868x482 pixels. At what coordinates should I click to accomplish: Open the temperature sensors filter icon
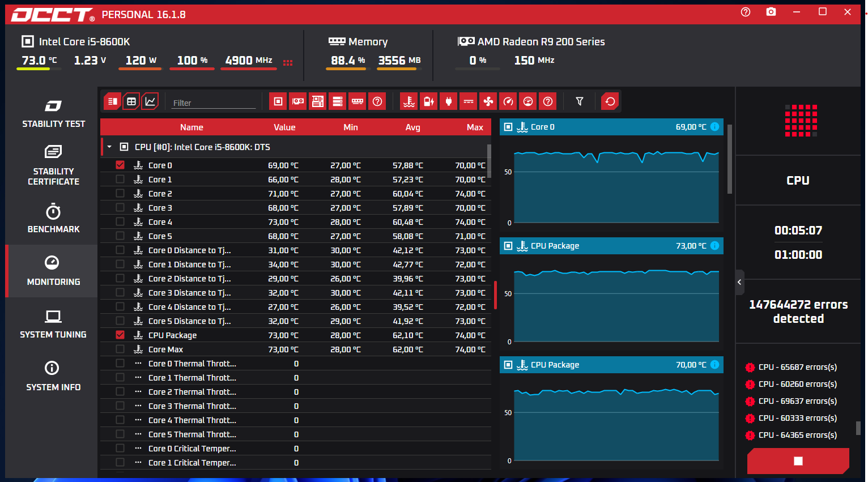(x=408, y=101)
